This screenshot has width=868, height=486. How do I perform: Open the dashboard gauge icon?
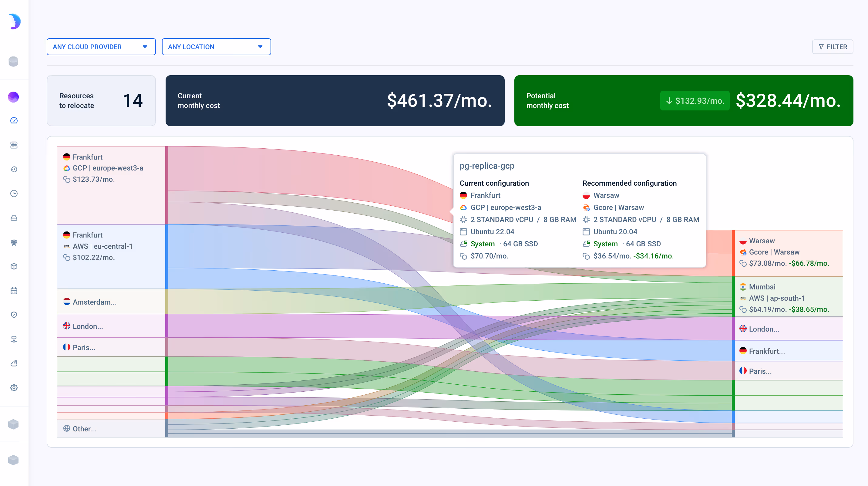click(14, 120)
